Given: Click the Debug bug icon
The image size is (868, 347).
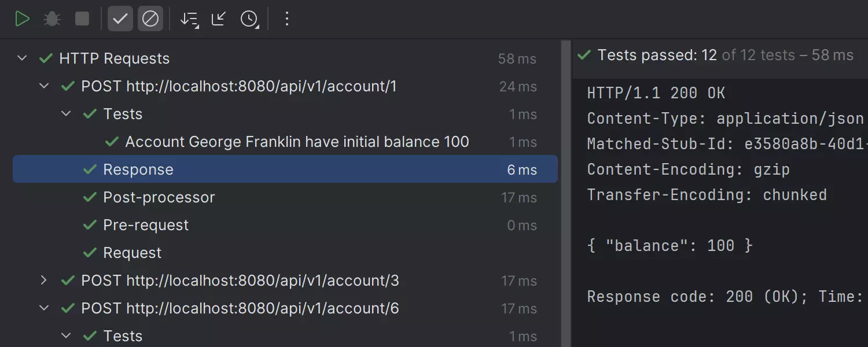Looking at the screenshot, I should tap(52, 19).
